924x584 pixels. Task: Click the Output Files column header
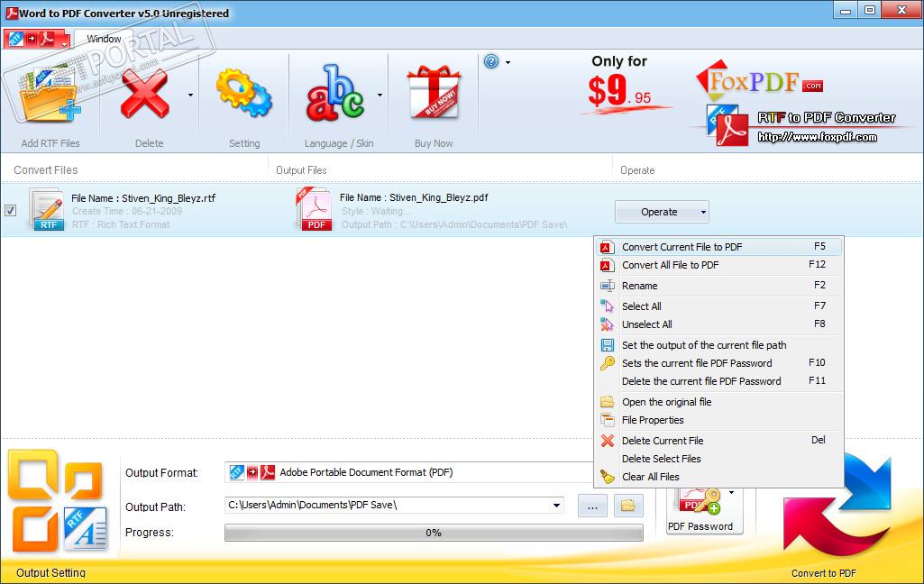[x=301, y=169]
